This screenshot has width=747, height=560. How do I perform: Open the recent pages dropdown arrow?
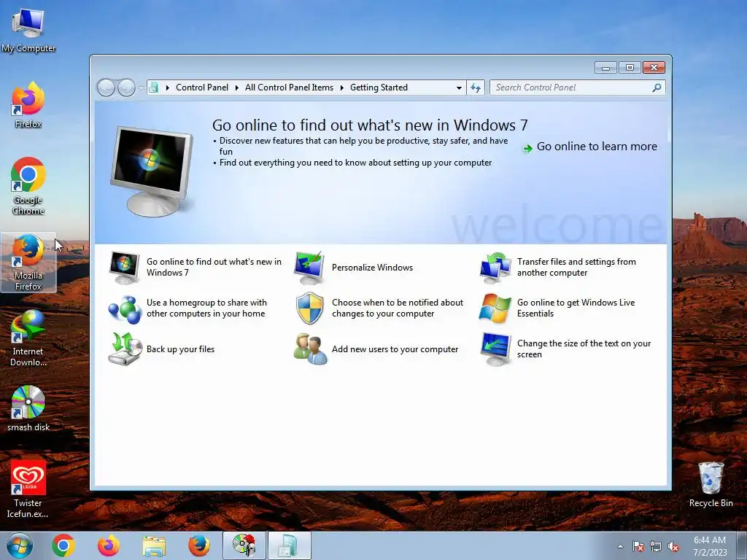141,87
